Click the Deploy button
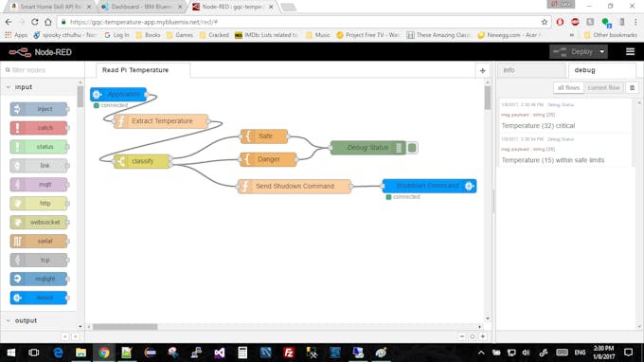Image resolution: width=644 pixels, height=362 pixels. [574, 52]
